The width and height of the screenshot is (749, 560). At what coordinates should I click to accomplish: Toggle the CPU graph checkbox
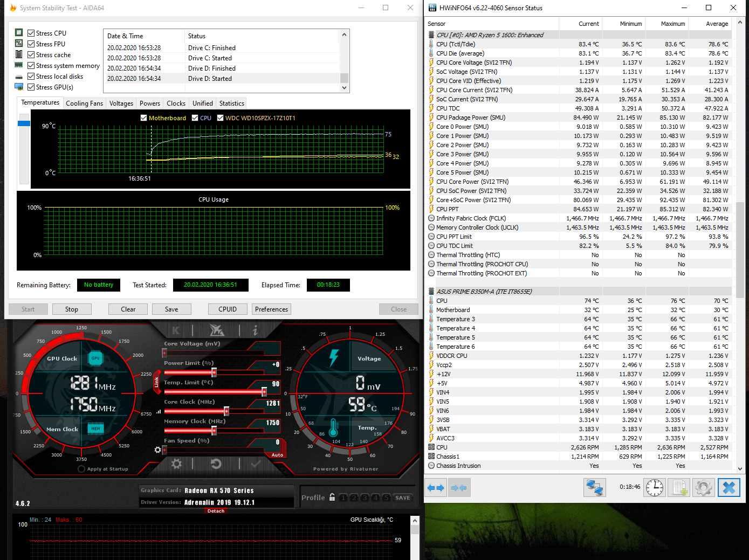[195, 118]
